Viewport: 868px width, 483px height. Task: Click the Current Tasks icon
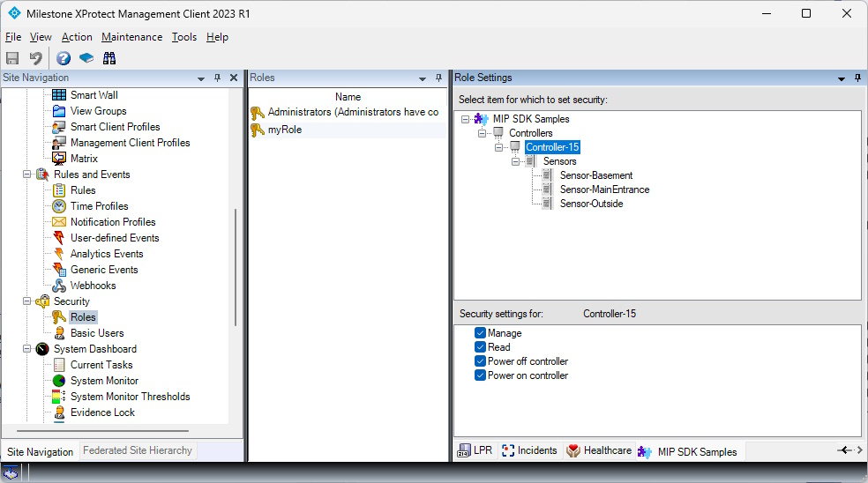pos(59,365)
